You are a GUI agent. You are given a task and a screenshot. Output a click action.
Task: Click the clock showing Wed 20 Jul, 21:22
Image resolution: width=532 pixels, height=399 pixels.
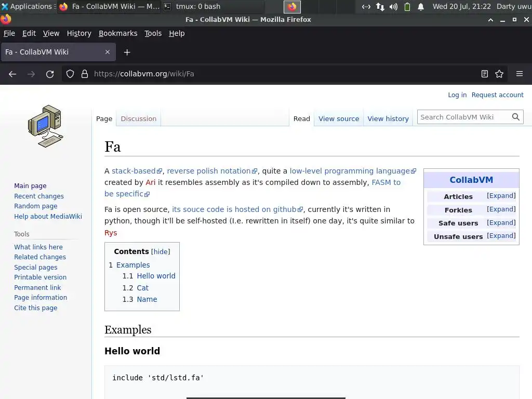(x=461, y=6)
